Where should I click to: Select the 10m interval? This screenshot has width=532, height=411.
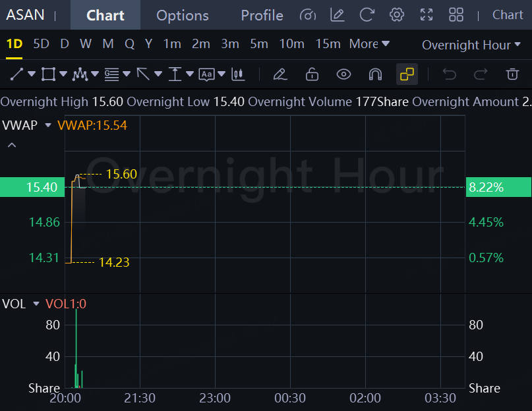point(291,44)
